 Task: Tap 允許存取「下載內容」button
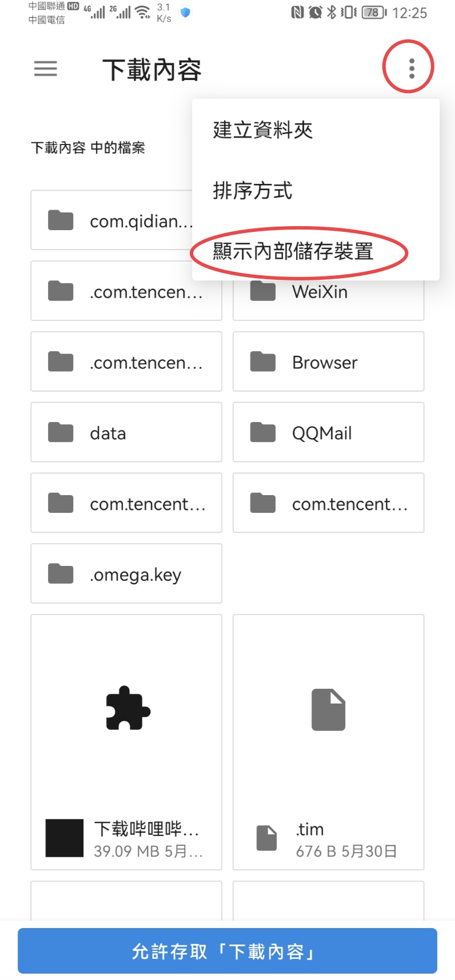click(227, 951)
